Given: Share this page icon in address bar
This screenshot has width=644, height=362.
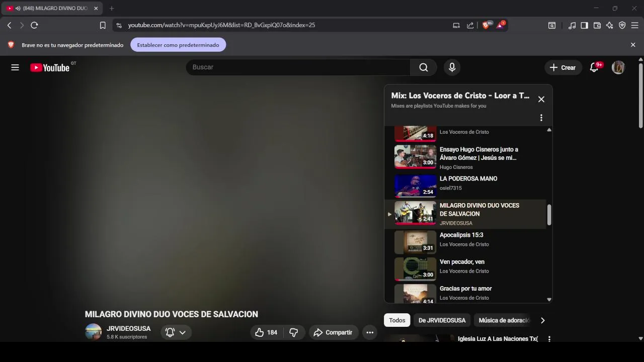Looking at the screenshot, I should [470, 25].
